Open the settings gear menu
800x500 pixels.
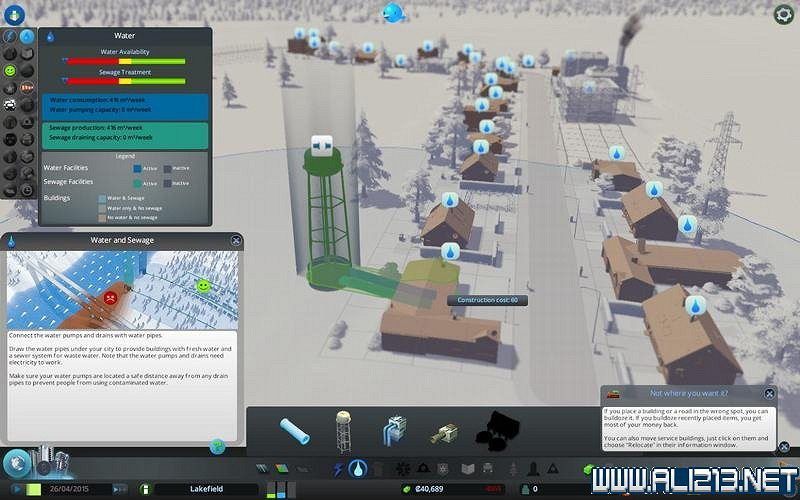point(782,14)
